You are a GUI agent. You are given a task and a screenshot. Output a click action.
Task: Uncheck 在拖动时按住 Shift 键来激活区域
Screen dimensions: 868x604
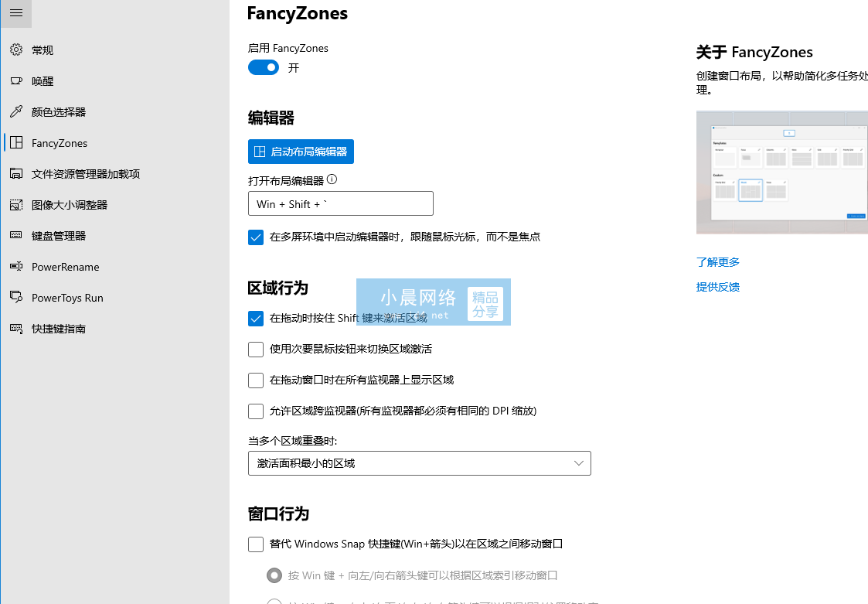click(256, 319)
